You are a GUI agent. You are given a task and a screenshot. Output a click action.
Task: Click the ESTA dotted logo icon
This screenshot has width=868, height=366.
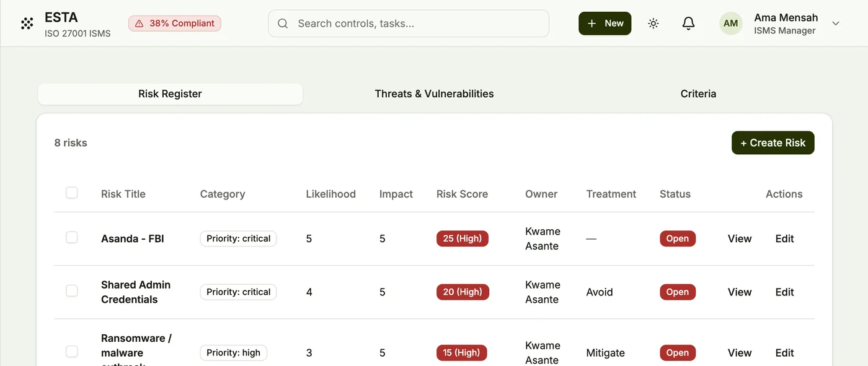click(x=27, y=24)
